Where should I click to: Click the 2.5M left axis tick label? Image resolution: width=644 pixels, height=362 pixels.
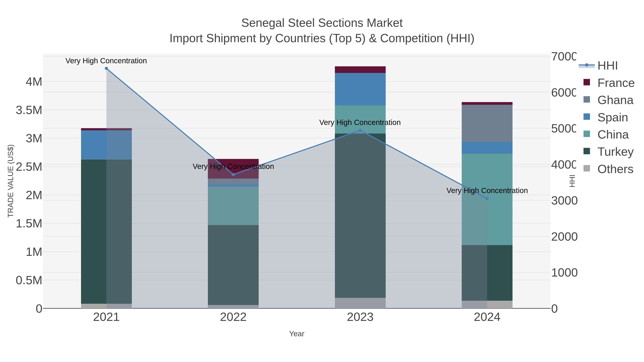pyautogui.click(x=29, y=167)
